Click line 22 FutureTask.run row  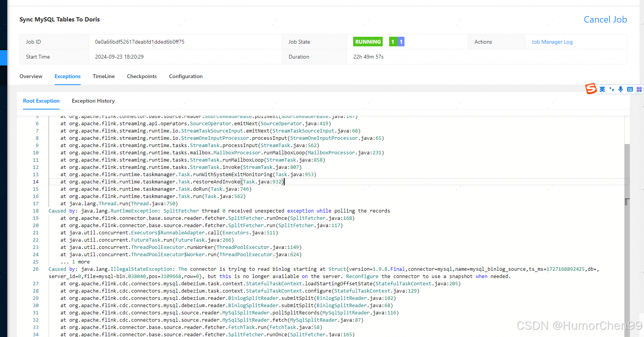tap(147, 240)
